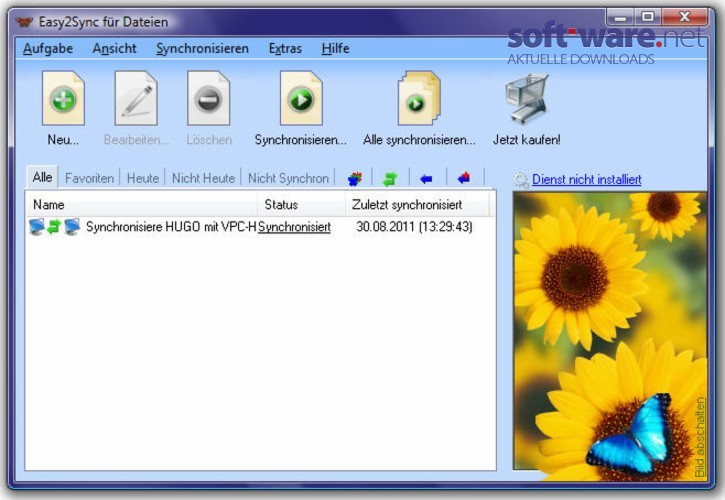725x500 pixels.
Task: Switch to the Favoriten tab
Action: coord(89,178)
